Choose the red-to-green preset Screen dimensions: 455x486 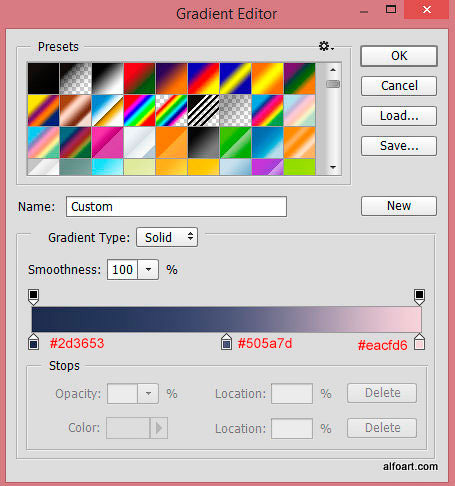pos(139,78)
